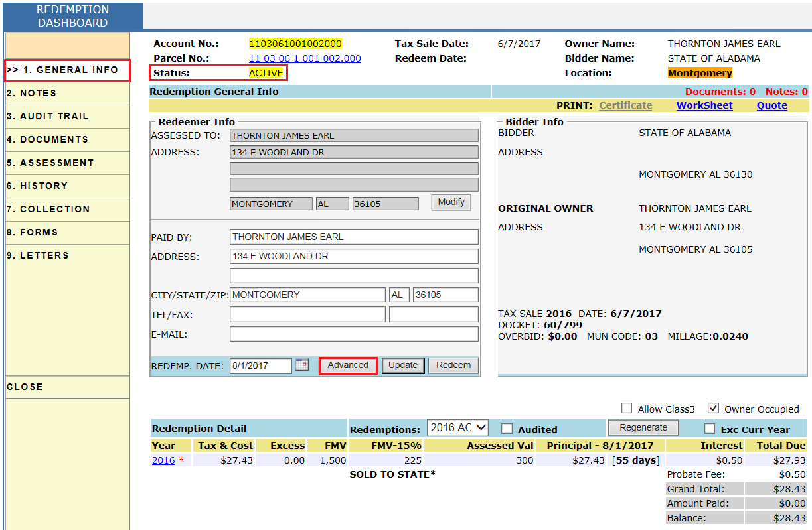The image size is (812, 530).
Task: Click the Update button
Action: click(x=403, y=365)
